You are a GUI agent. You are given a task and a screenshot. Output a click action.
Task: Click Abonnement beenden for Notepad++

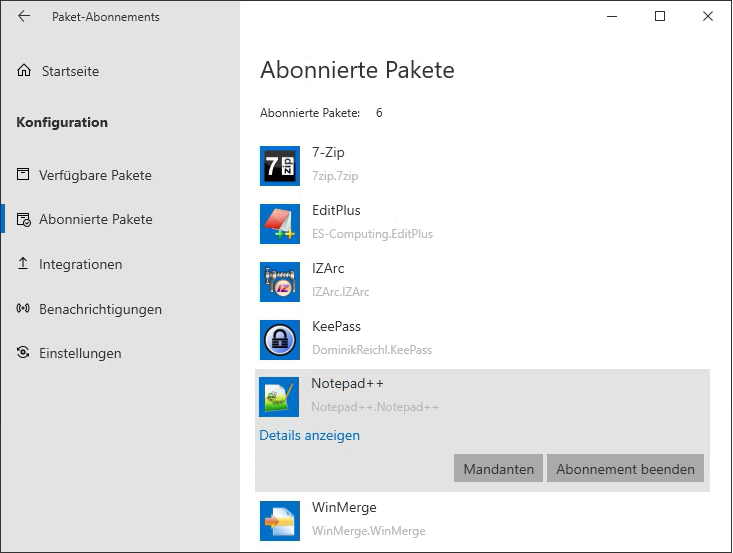point(625,468)
